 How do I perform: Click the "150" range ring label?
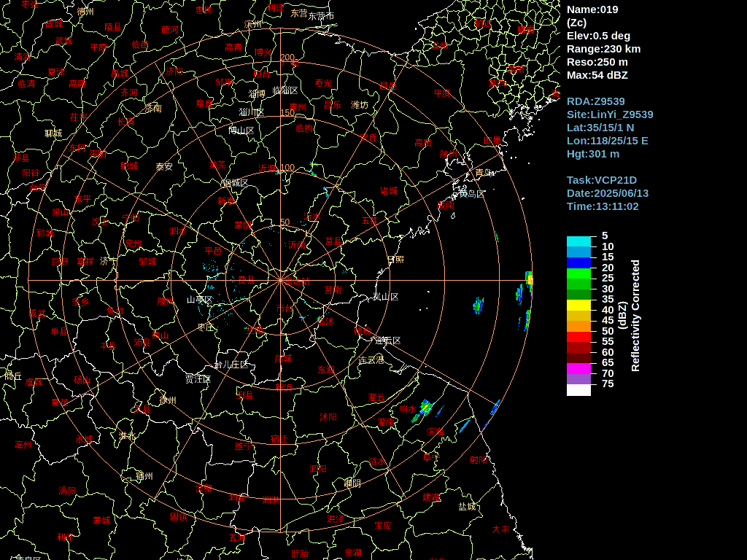click(x=287, y=113)
